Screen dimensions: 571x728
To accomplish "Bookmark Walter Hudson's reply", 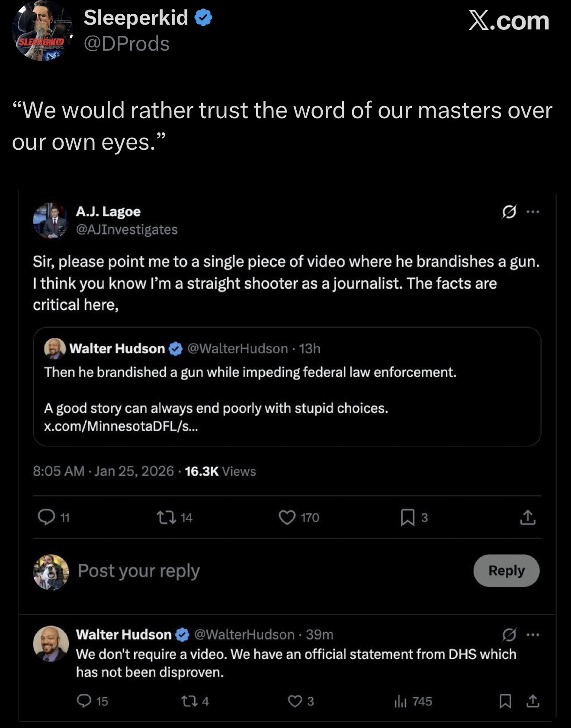I will point(505,701).
